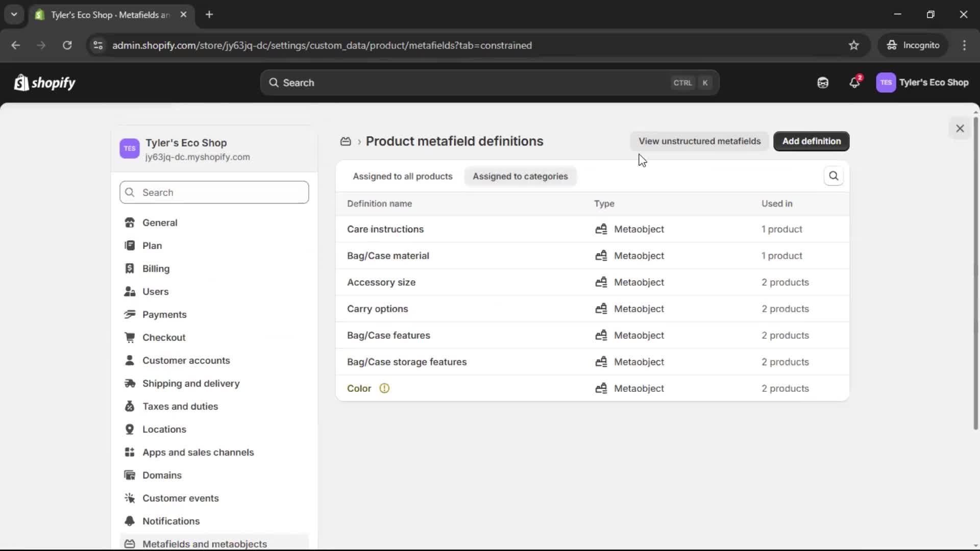Click the settings search field
Screen dimensions: 980x551
click(x=214, y=192)
